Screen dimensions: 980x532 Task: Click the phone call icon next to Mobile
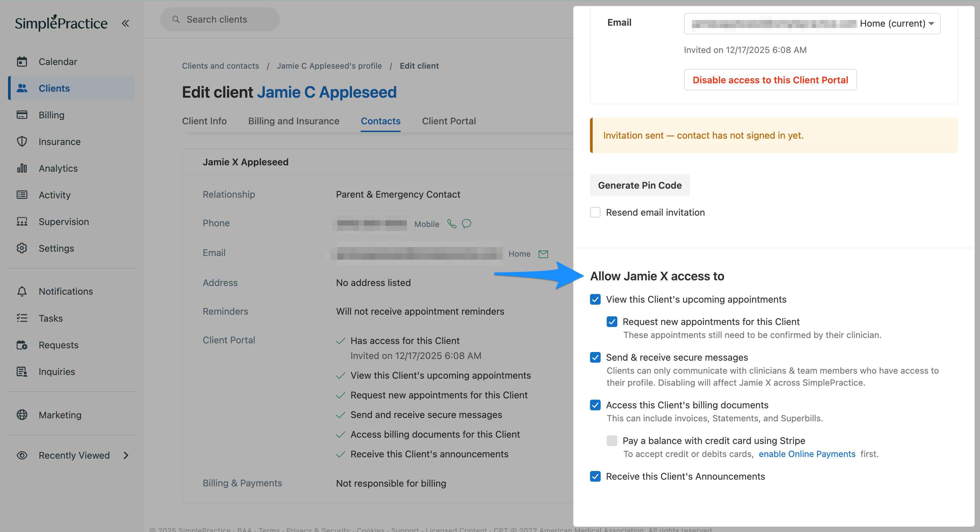452,224
